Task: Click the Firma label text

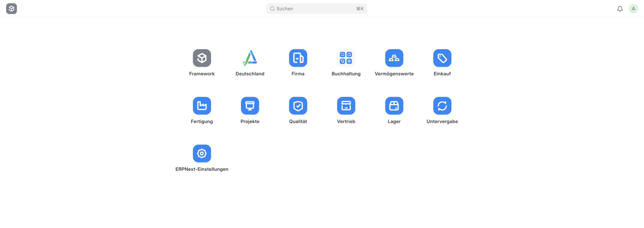Action: (x=298, y=74)
